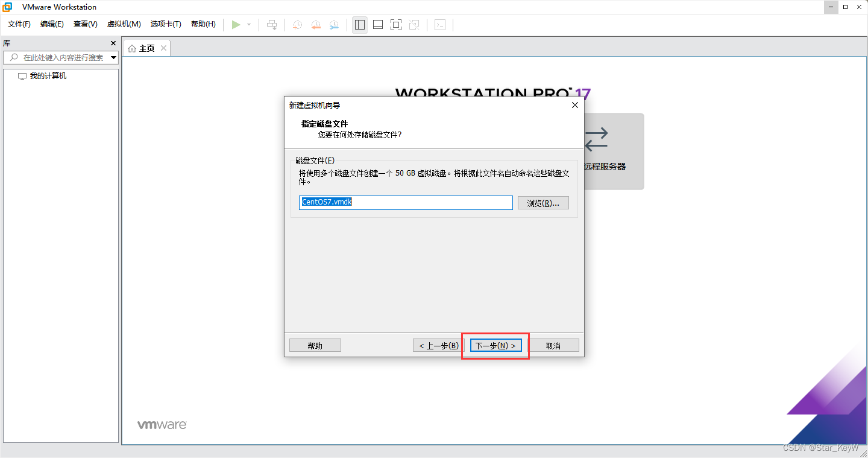
Task: Open the 帮助(H) menu
Action: tap(204, 24)
